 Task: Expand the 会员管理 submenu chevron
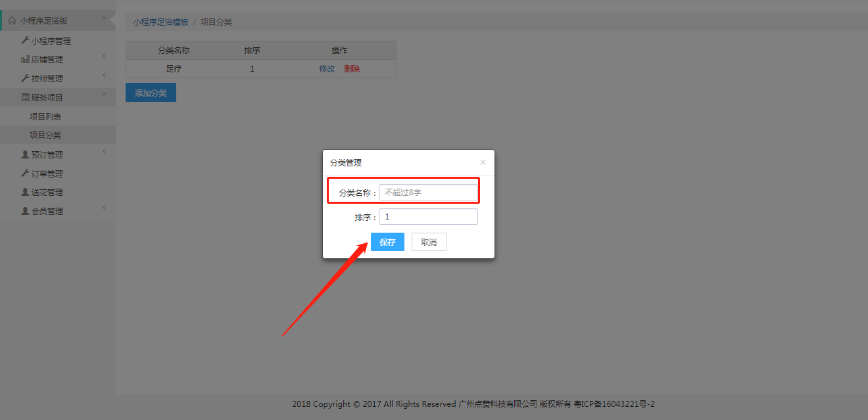(104, 209)
